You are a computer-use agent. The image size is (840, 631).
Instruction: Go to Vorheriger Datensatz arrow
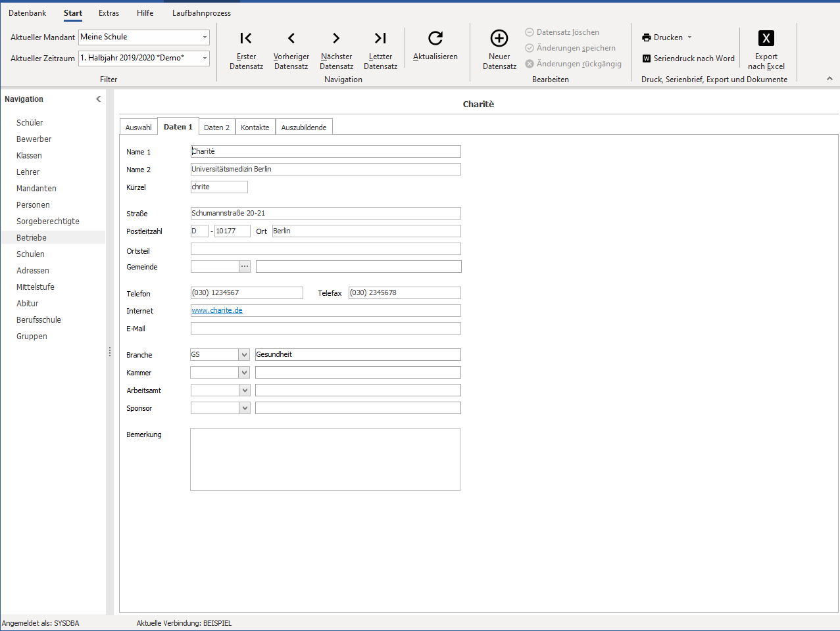tap(291, 38)
